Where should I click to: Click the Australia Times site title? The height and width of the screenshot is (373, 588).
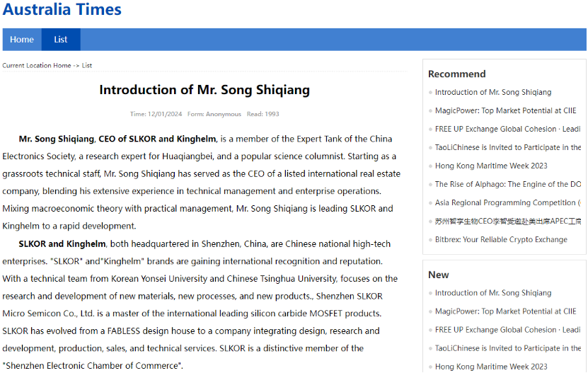tap(62, 9)
